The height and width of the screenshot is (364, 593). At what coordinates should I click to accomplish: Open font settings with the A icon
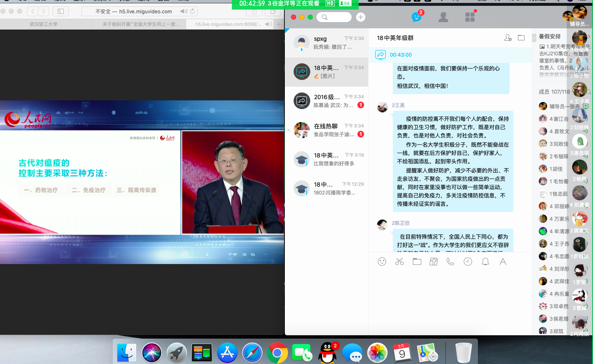pos(503,262)
